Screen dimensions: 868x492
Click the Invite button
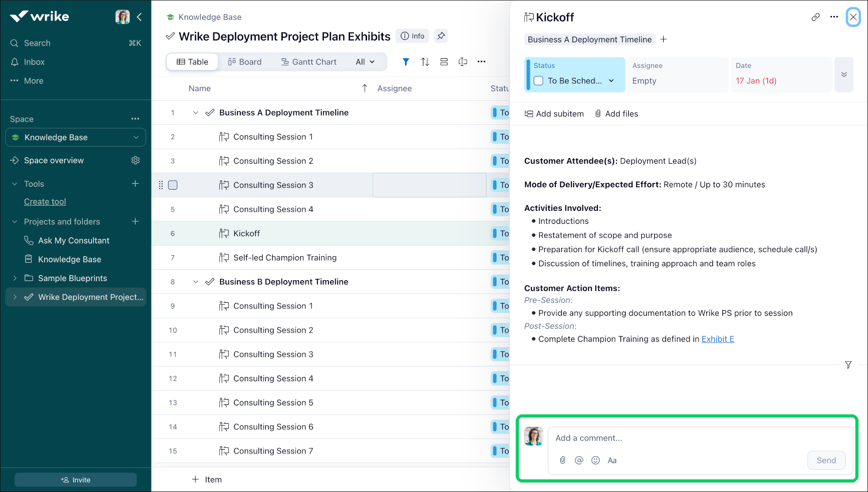pos(76,479)
